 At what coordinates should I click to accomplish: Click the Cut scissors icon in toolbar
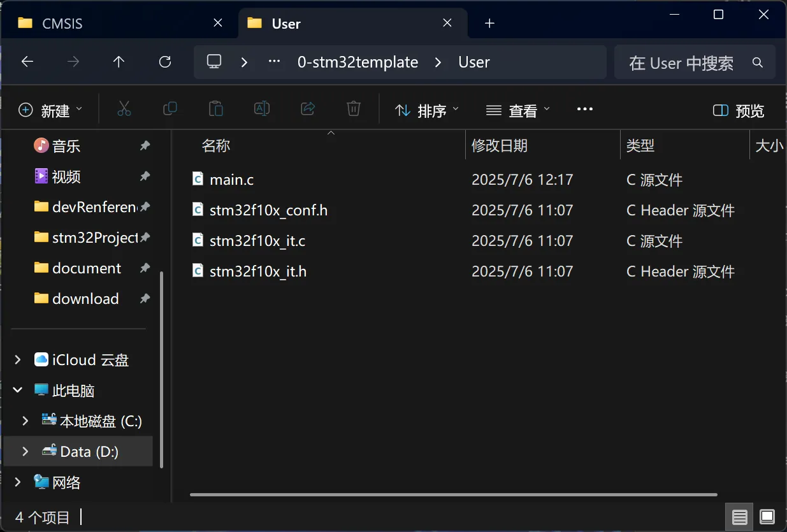pos(124,110)
